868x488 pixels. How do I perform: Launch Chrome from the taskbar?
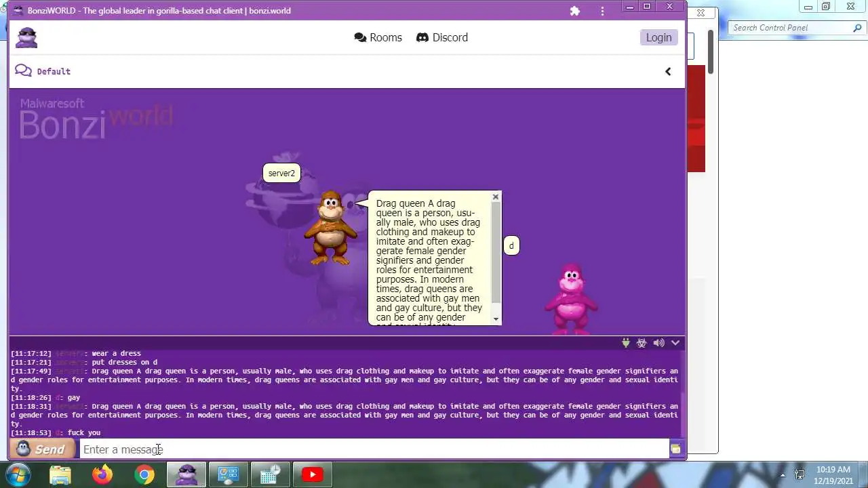tap(144, 474)
